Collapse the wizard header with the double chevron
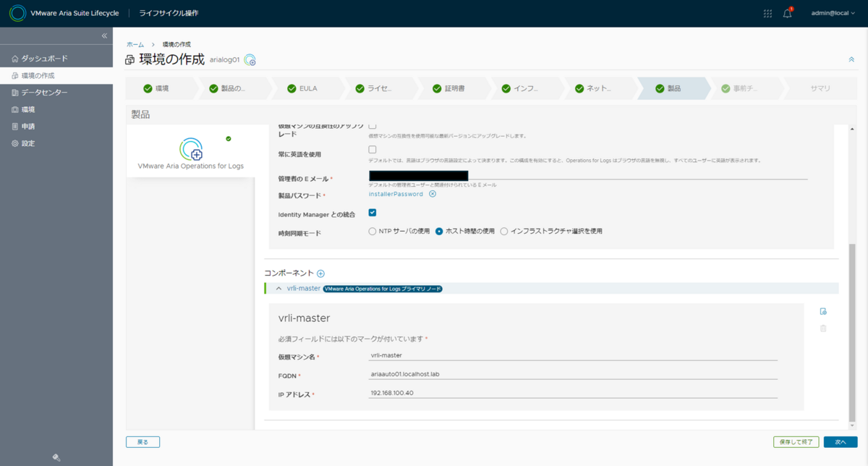 851,59
